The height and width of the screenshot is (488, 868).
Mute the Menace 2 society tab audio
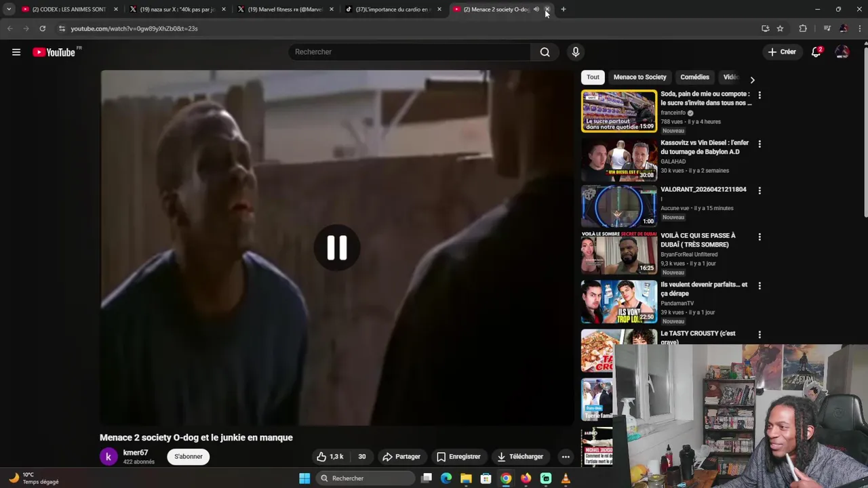tap(536, 9)
